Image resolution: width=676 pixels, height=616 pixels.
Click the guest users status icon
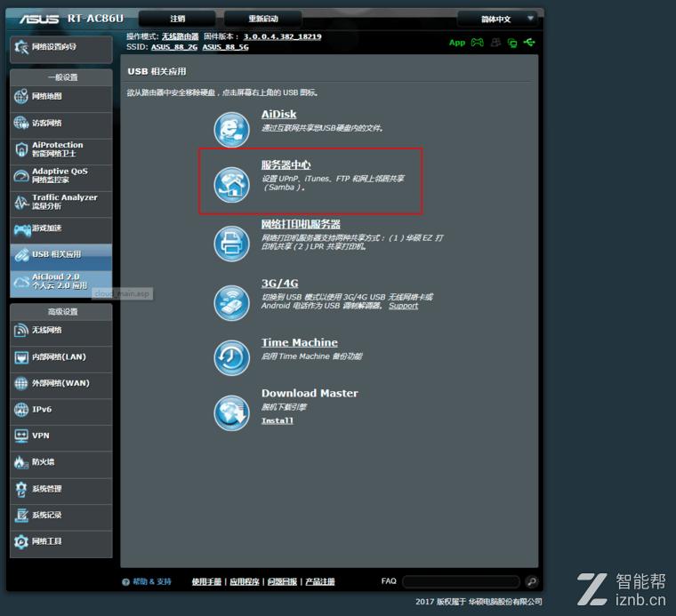pyautogui.click(x=495, y=42)
